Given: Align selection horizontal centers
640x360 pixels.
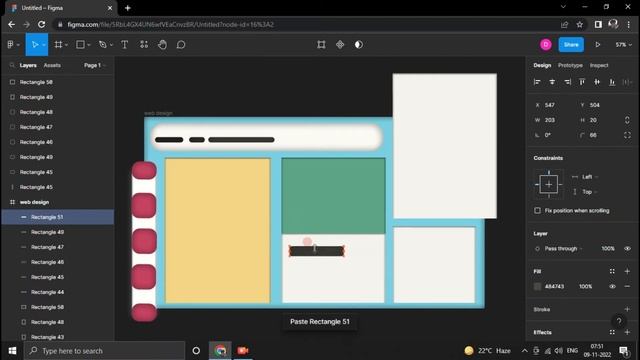Looking at the screenshot, I should 552,82.
